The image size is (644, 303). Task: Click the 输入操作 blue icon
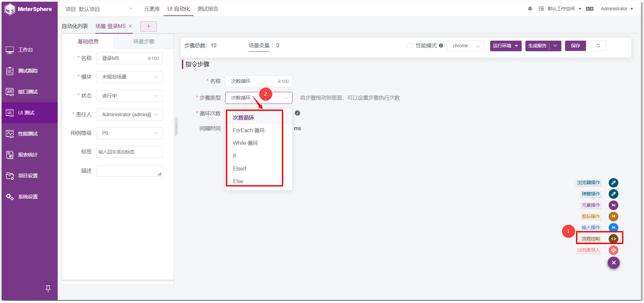coord(613,227)
